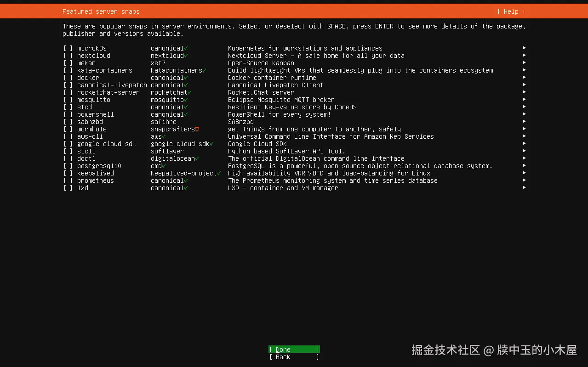Click verified checkmark in the docker row
This screenshot has width=588, height=367.
(186, 78)
